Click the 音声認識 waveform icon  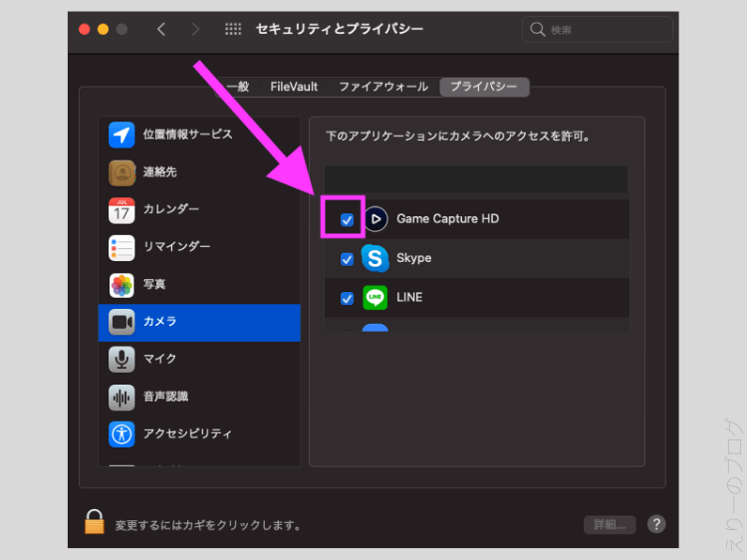[x=122, y=397]
